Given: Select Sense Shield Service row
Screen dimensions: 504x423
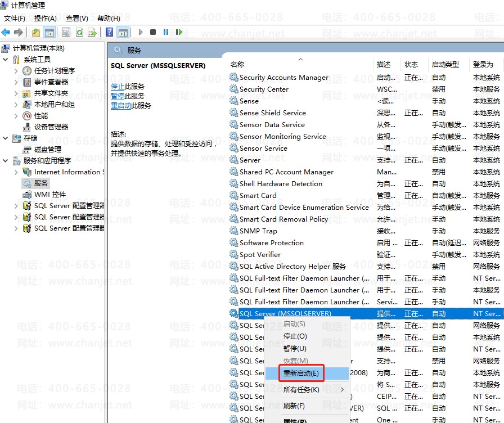Looking at the screenshot, I should coord(365,113).
